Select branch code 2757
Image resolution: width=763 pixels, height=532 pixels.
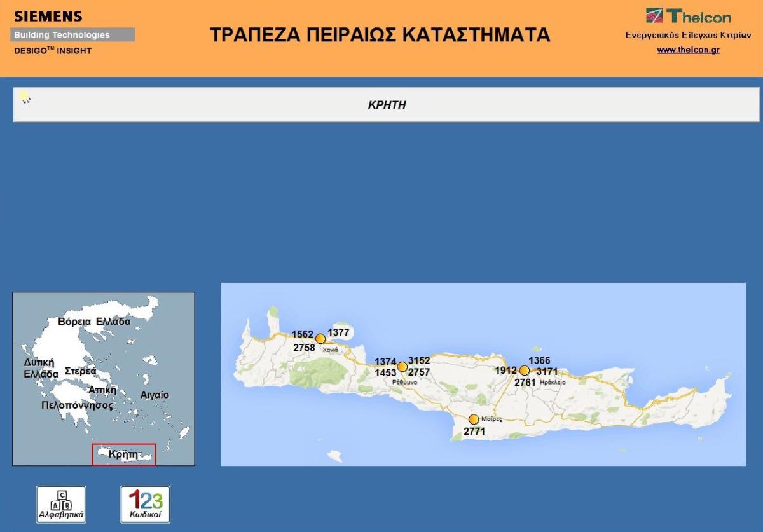(x=419, y=372)
